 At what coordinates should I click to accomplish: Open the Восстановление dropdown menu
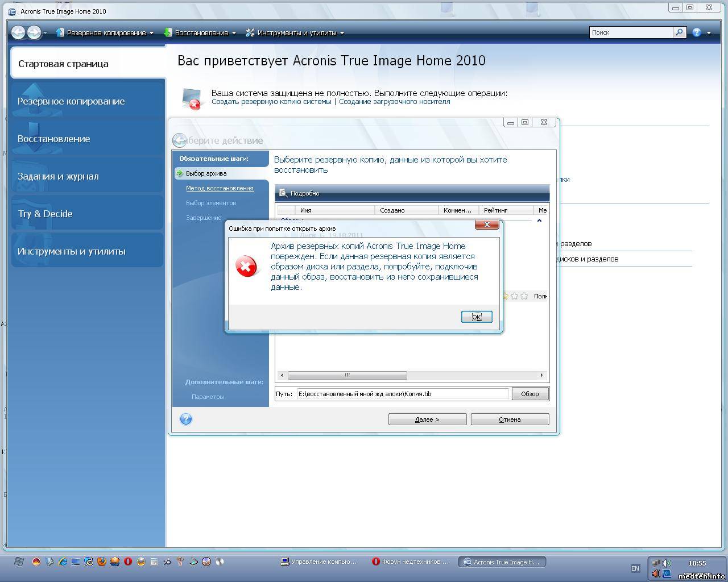(200, 33)
